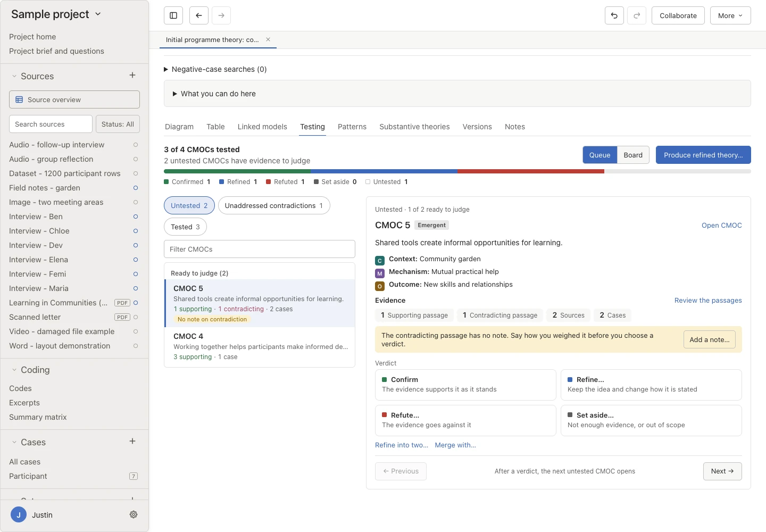Click the Mechanism M icon

point(380,273)
